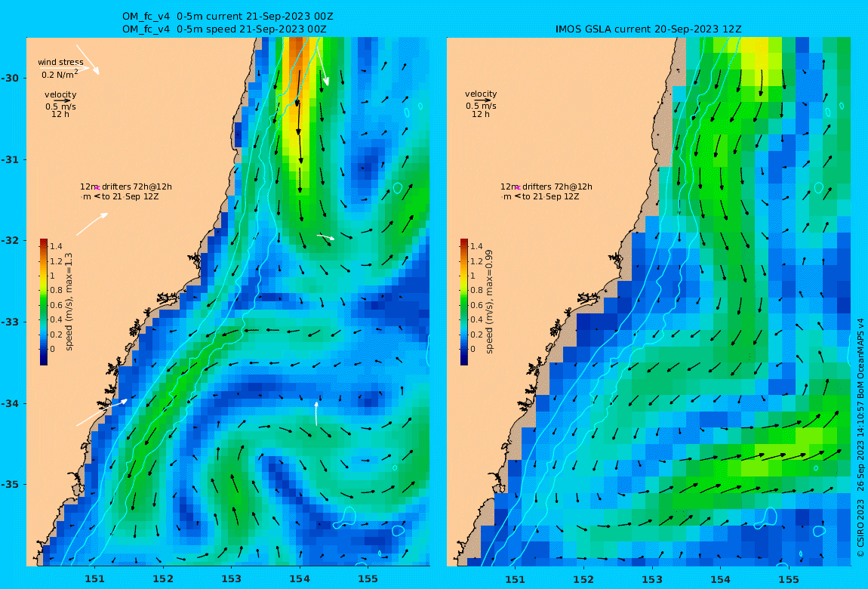Click longitude label 151 under left map
The width and height of the screenshot is (868, 589).
point(94,579)
